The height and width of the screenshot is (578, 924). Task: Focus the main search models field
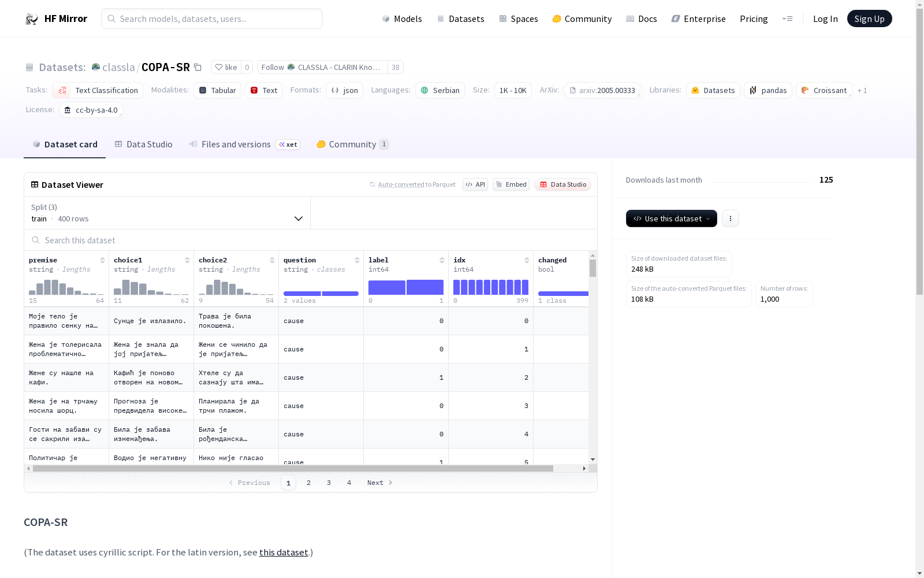[212, 18]
